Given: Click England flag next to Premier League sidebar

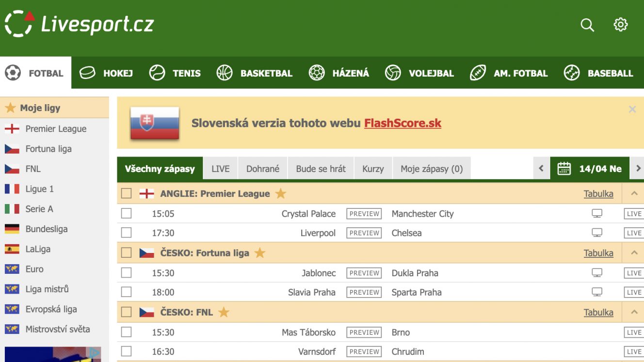Looking at the screenshot, I should 12,129.
